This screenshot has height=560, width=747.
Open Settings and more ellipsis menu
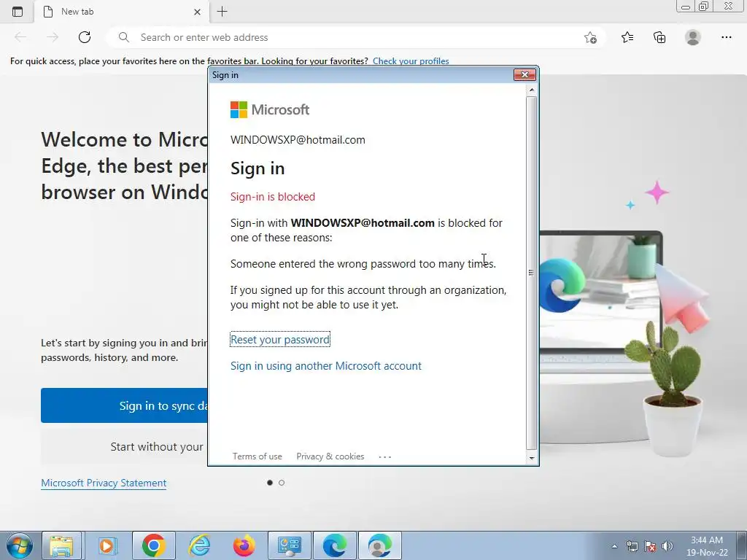[726, 37]
